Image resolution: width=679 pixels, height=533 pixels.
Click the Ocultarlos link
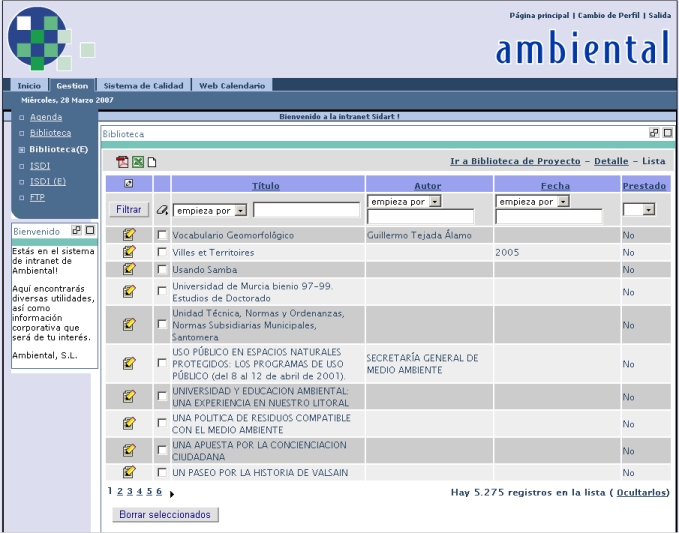point(641,492)
